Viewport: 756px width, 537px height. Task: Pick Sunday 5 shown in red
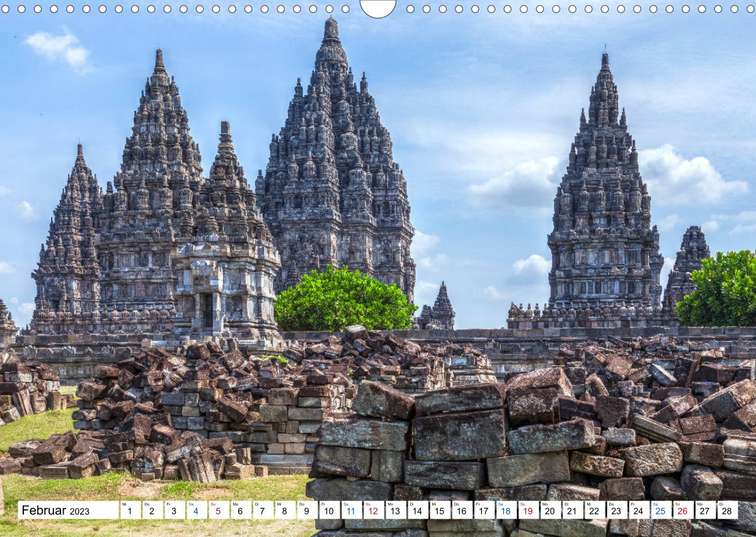(218, 510)
